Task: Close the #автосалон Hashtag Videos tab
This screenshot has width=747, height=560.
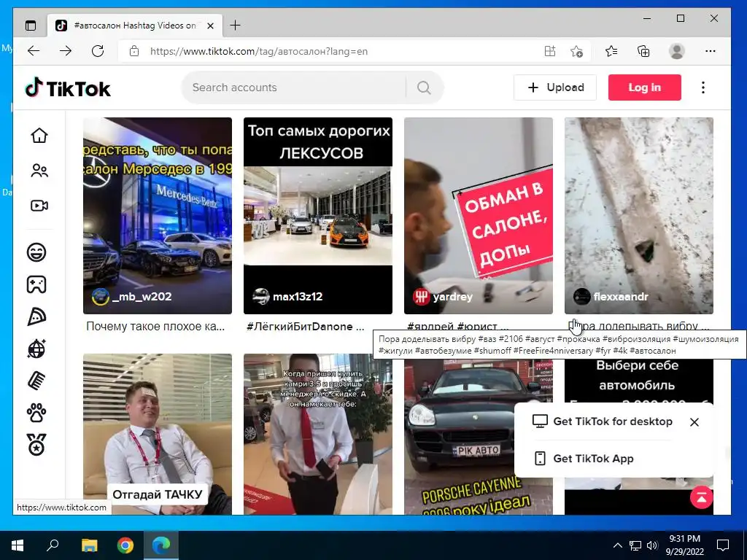Action: [x=211, y=26]
